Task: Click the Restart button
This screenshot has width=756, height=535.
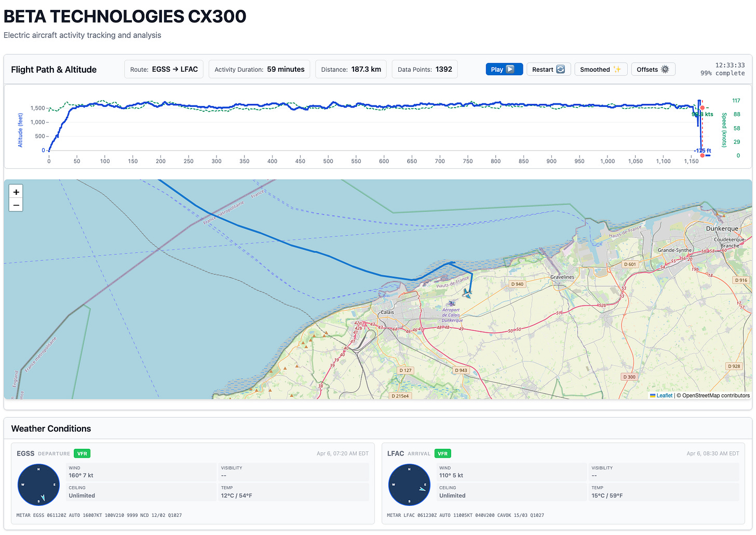Action: [x=548, y=69]
